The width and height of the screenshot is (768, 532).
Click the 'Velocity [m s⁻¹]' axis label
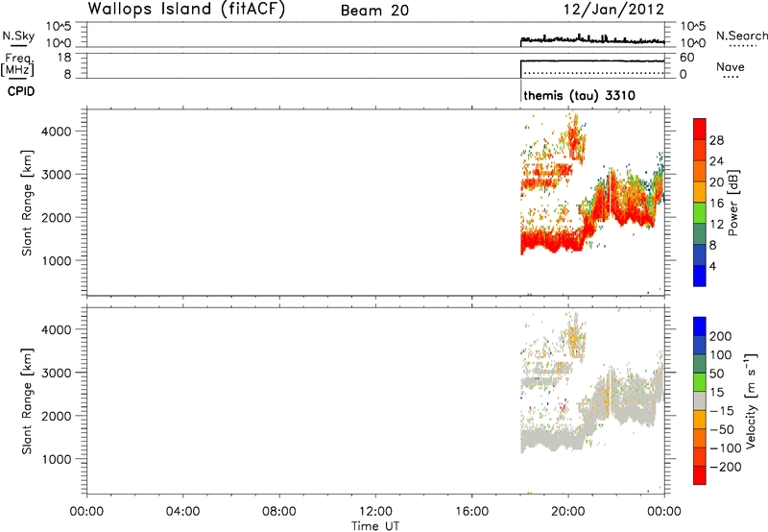[752, 400]
